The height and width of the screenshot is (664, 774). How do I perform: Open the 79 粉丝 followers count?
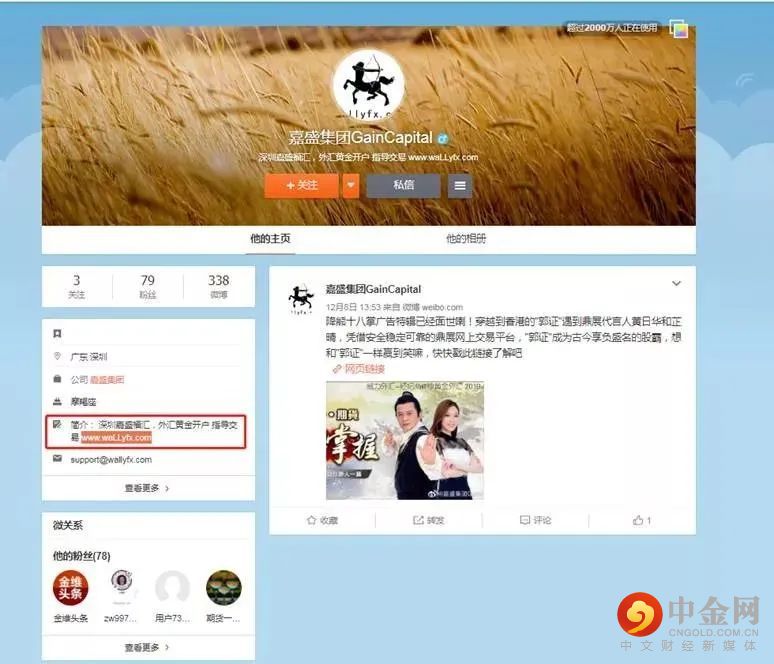(148, 286)
